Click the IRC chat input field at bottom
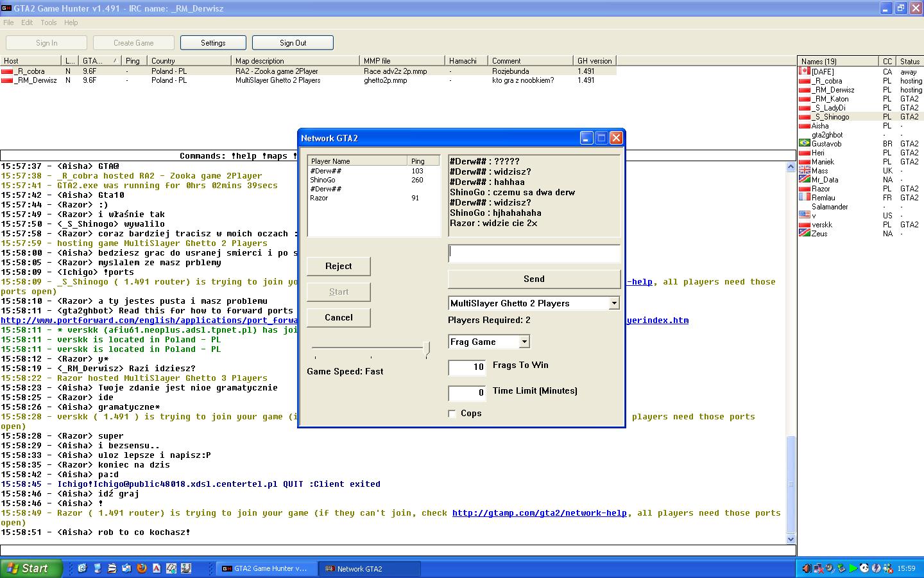The image size is (924, 578). pyautogui.click(x=398, y=550)
